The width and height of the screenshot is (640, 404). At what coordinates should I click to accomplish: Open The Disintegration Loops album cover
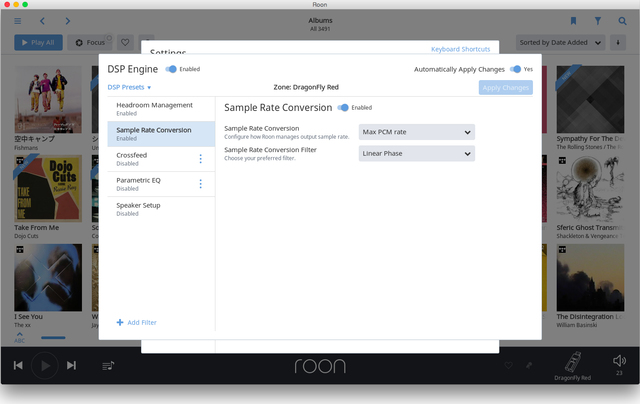tap(590, 277)
